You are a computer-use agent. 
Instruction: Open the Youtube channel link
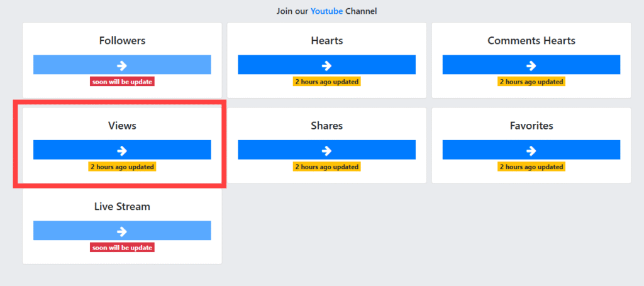(326, 11)
